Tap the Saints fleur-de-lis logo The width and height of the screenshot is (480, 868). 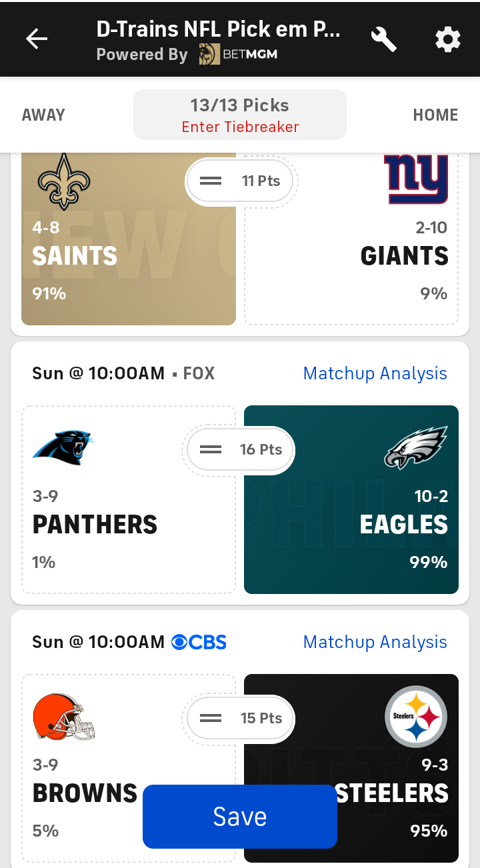(x=64, y=181)
